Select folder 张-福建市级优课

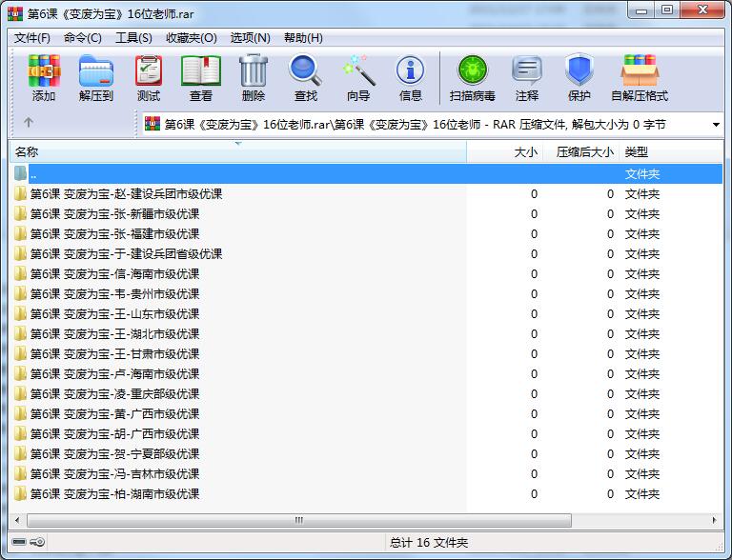point(367,233)
